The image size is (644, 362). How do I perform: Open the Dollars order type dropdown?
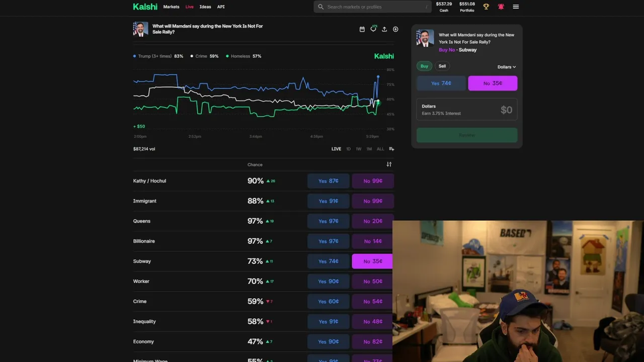point(507,67)
